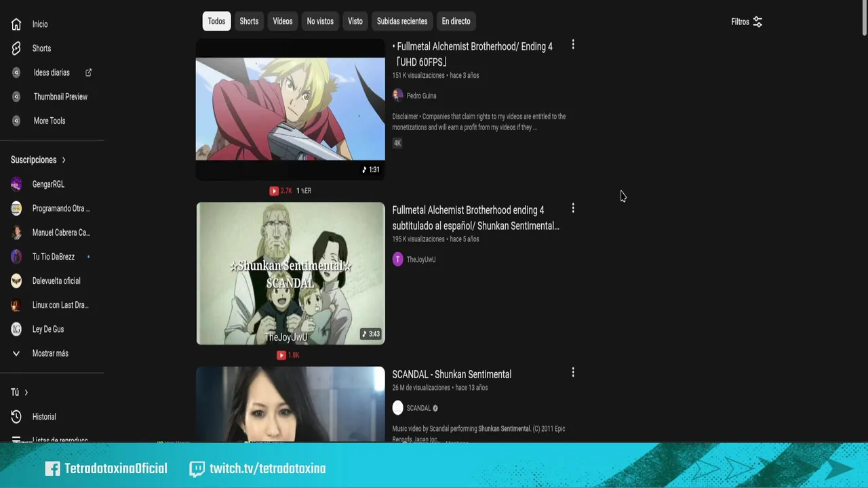Click the 4K quality badge
This screenshot has width=868, height=488.
[397, 143]
